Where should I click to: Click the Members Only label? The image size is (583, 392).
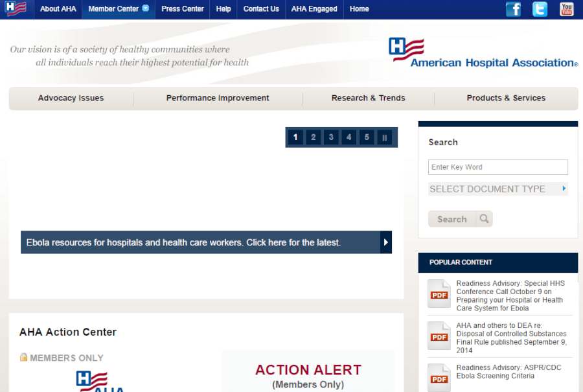67,358
